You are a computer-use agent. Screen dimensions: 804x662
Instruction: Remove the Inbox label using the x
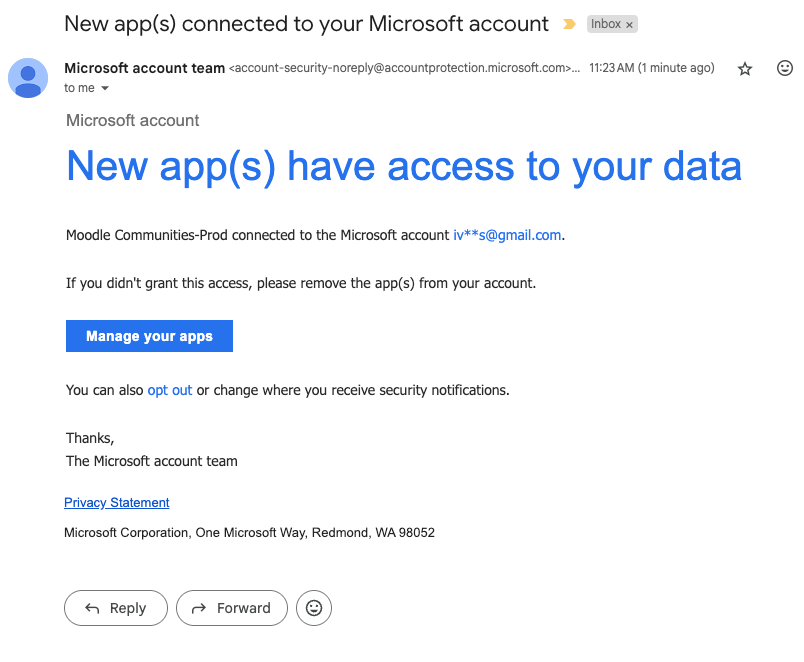(629, 25)
